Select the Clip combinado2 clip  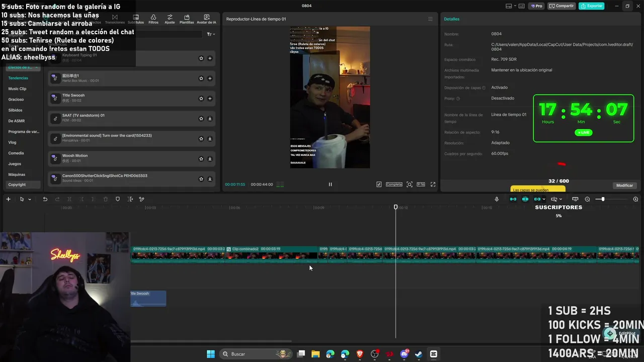tap(272, 254)
